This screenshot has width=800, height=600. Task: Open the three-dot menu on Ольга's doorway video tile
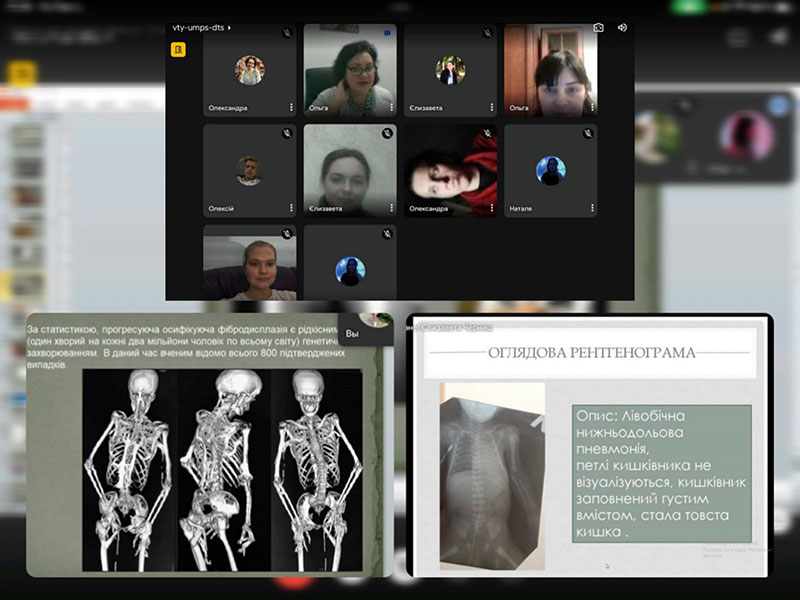(x=592, y=107)
